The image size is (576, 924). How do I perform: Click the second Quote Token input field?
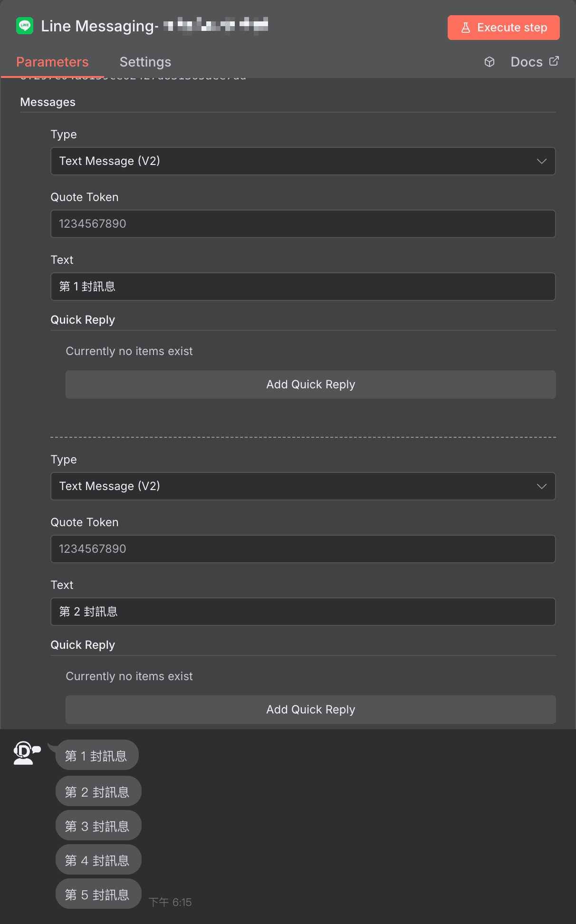tap(303, 549)
